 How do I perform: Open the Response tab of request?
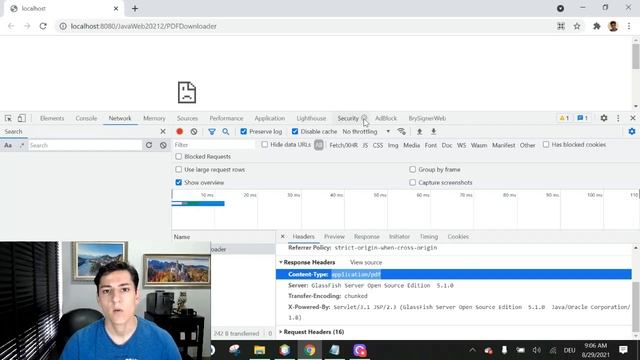point(367,236)
